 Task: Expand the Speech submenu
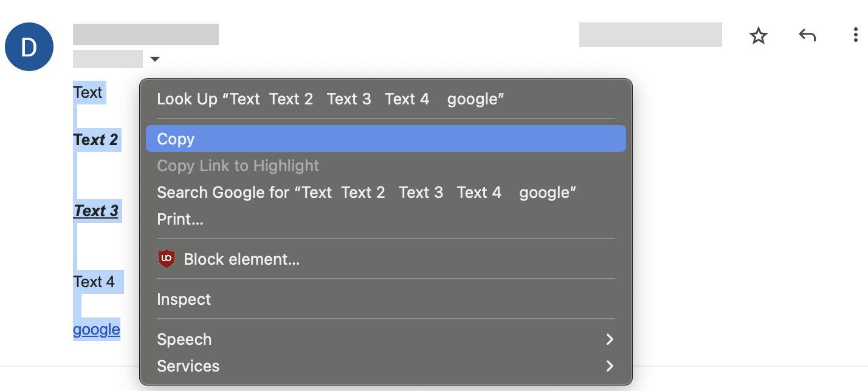pyautogui.click(x=184, y=339)
